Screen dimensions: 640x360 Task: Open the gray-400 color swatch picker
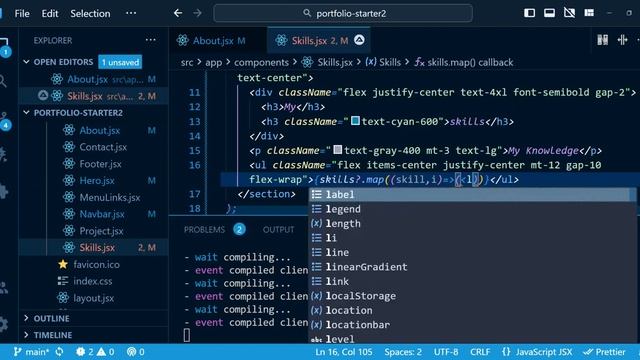pos(338,150)
